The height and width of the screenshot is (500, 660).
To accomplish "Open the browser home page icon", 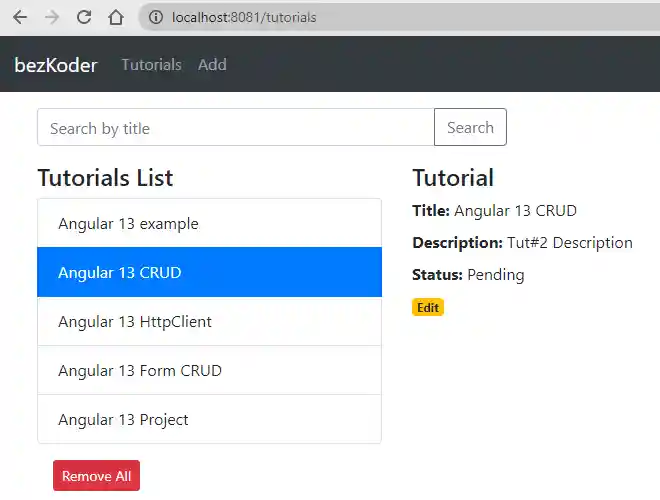I will pos(116,17).
